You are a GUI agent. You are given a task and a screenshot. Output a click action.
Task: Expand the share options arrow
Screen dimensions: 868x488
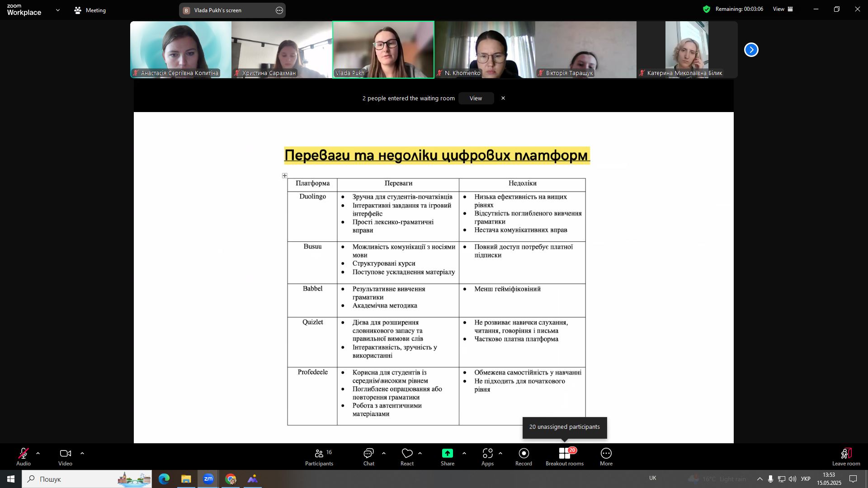pyautogui.click(x=464, y=453)
